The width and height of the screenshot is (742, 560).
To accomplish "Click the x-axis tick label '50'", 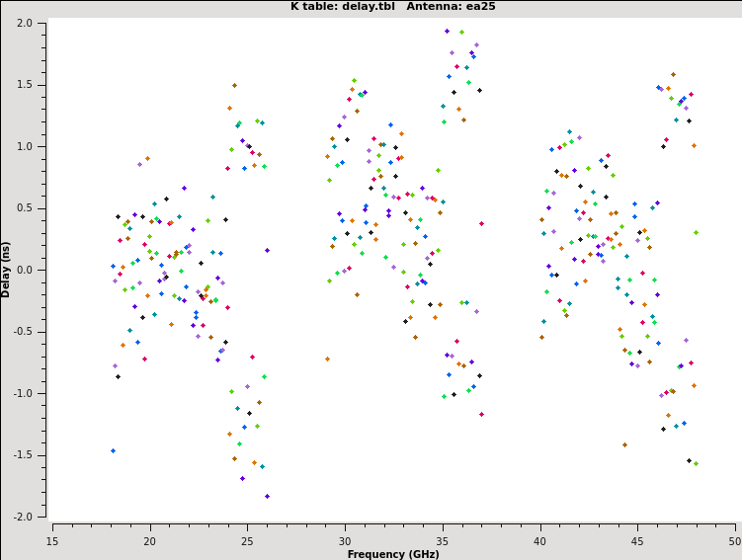I will [735, 540].
